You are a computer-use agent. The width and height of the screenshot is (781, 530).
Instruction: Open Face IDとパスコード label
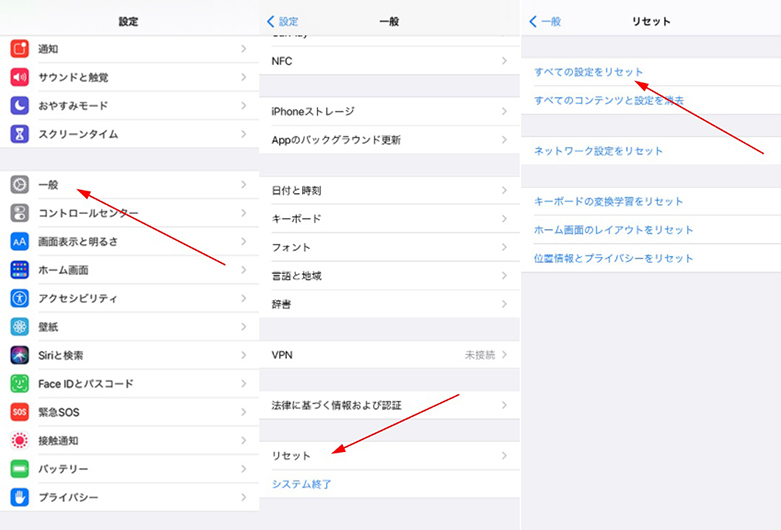click(x=86, y=384)
